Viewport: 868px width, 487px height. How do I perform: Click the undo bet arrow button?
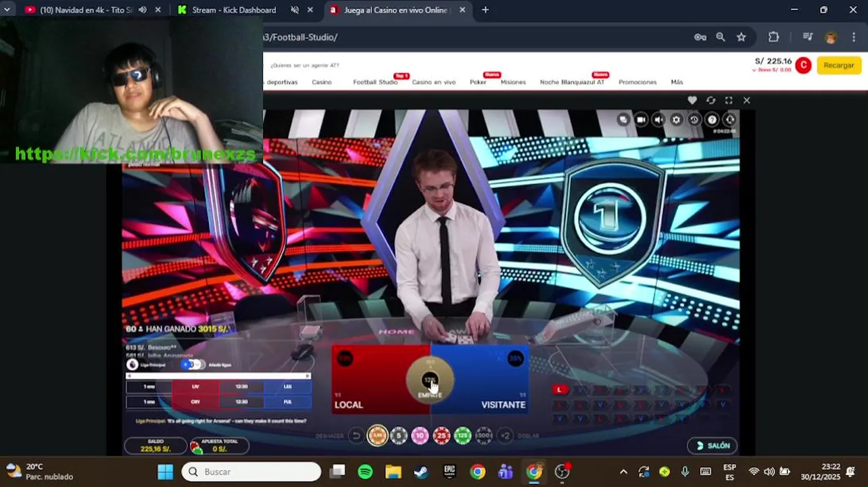click(x=356, y=436)
